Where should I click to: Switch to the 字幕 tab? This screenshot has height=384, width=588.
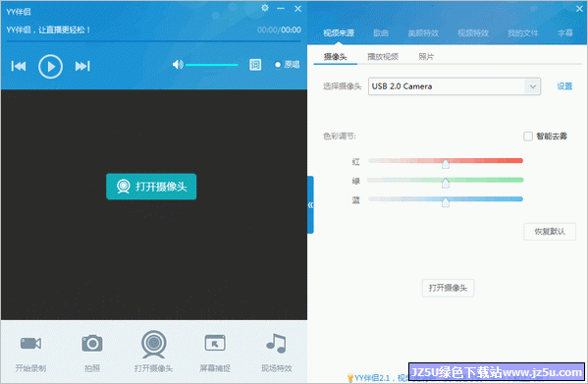tap(565, 33)
